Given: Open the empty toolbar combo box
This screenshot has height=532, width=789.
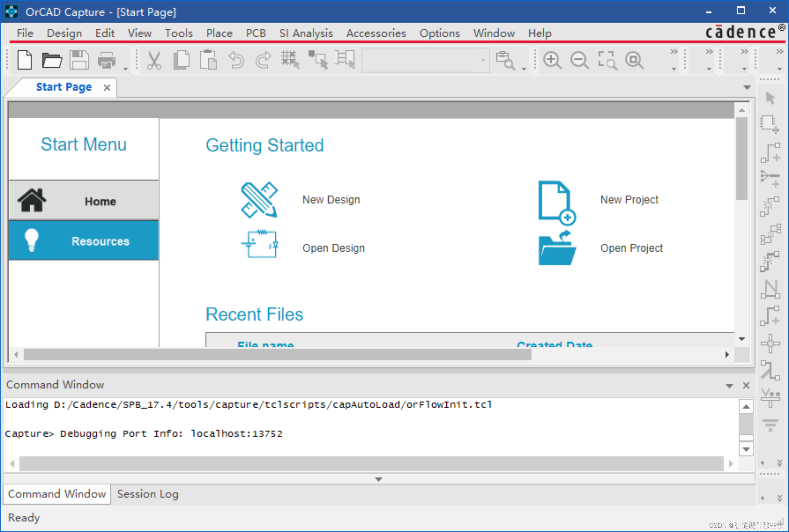Looking at the screenshot, I should tap(483, 60).
